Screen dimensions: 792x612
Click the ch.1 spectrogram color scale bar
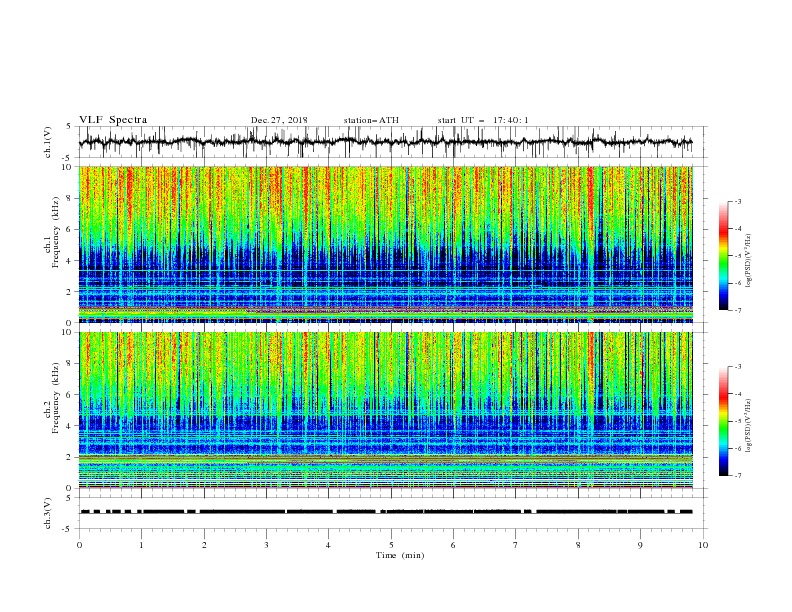click(x=723, y=256)
